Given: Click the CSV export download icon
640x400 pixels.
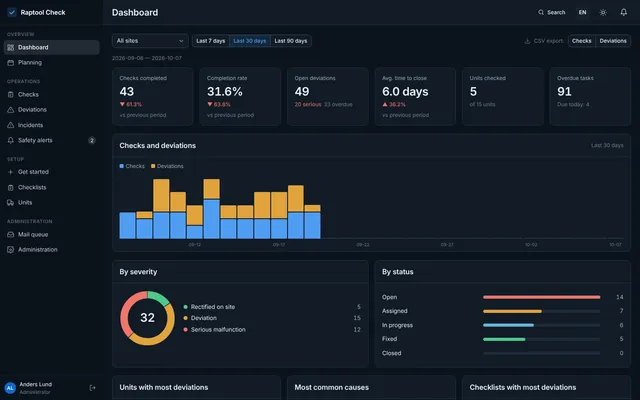Looking at the screenshot, I should tap(527, 41).
